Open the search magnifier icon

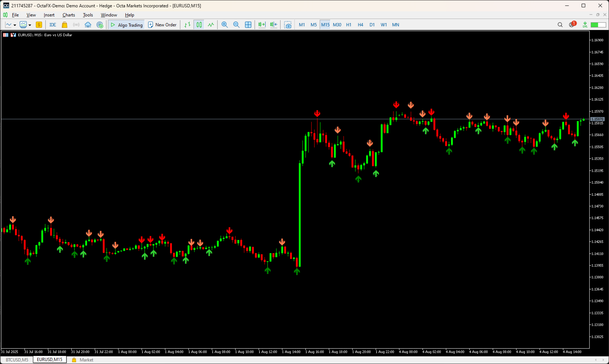tap(560, 25)
